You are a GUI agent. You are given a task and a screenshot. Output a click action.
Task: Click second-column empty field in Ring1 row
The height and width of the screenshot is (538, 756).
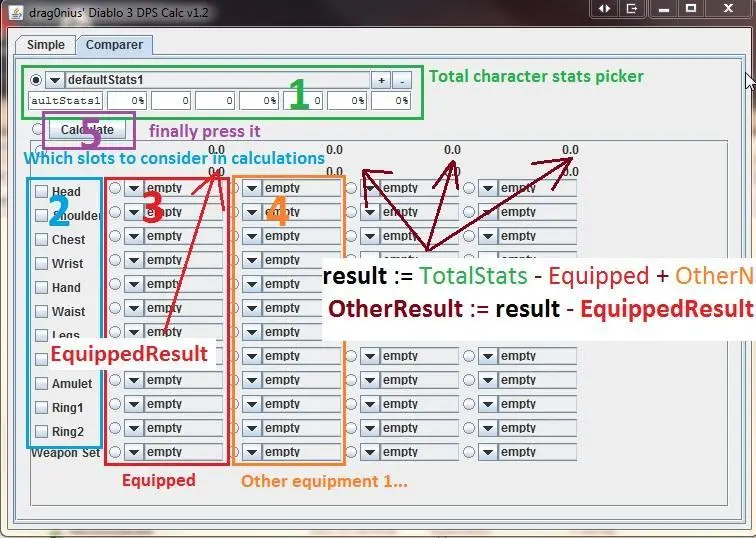[301, 404]
